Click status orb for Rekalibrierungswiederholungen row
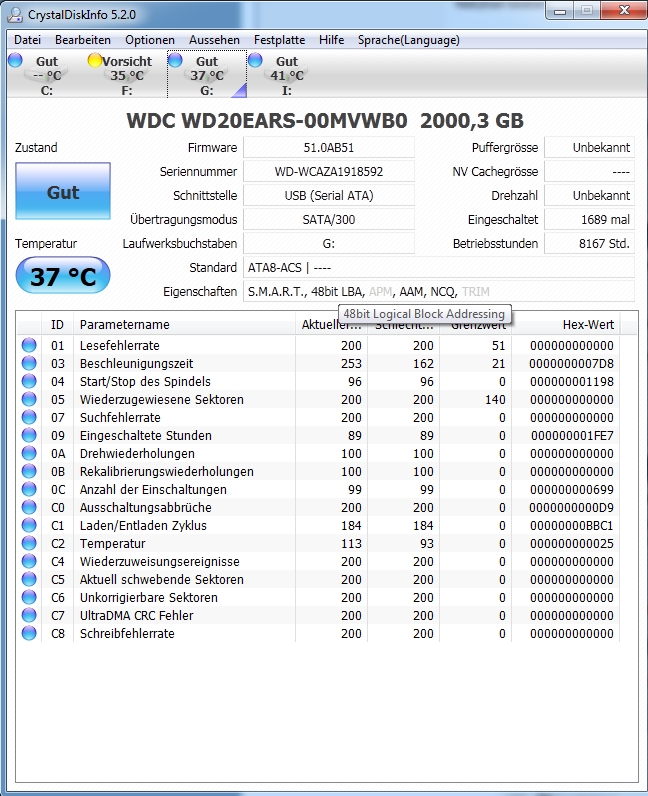648x796 pixels. point(29,471)
